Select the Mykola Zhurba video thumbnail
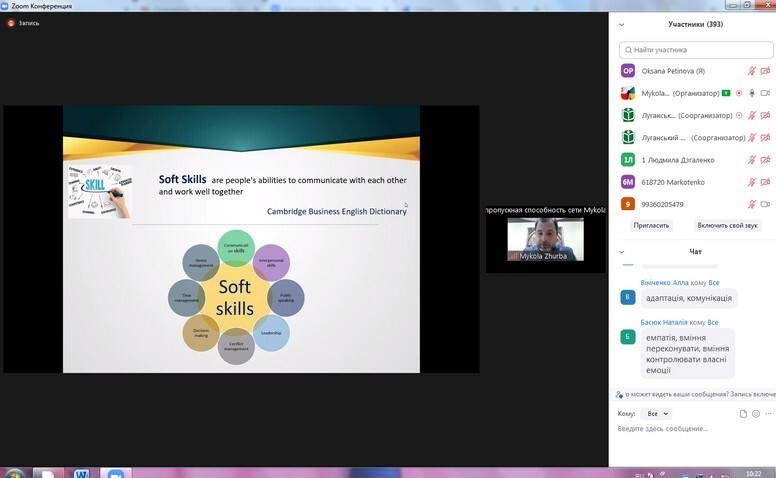Image resolution: width=776 pixels, height=478 pixels. coord(545,239)
